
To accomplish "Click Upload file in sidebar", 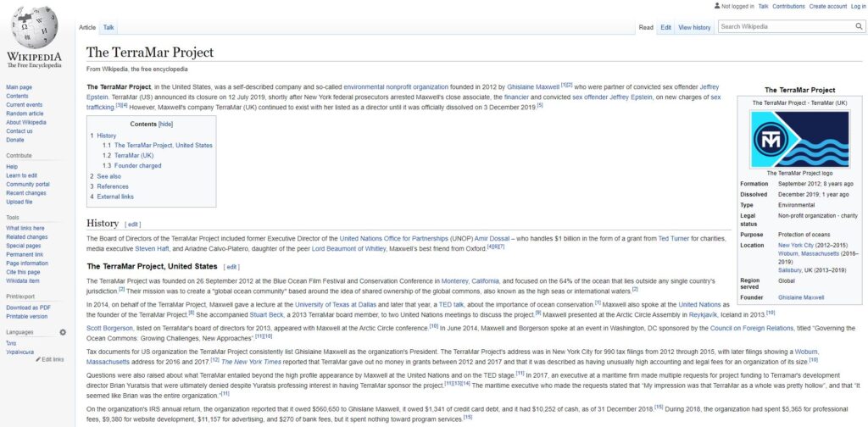I will click(19, 202).
